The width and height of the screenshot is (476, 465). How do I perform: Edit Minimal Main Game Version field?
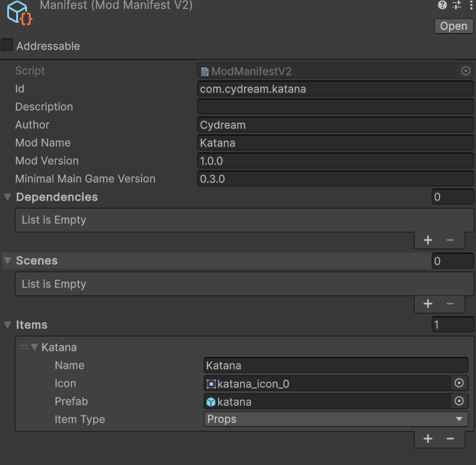click(x=335, y=179)
